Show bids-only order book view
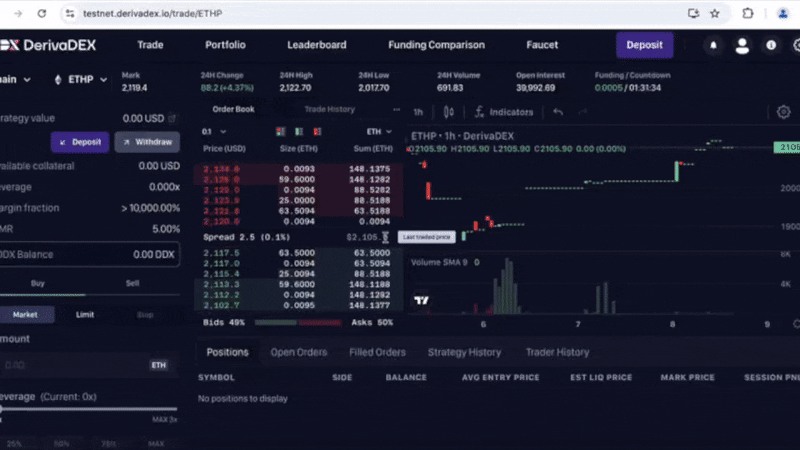 (299, 132)
